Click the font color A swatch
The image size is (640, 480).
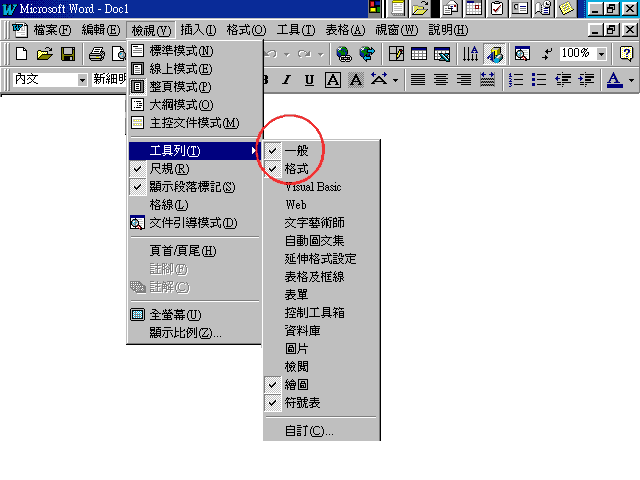click(614, 80)
